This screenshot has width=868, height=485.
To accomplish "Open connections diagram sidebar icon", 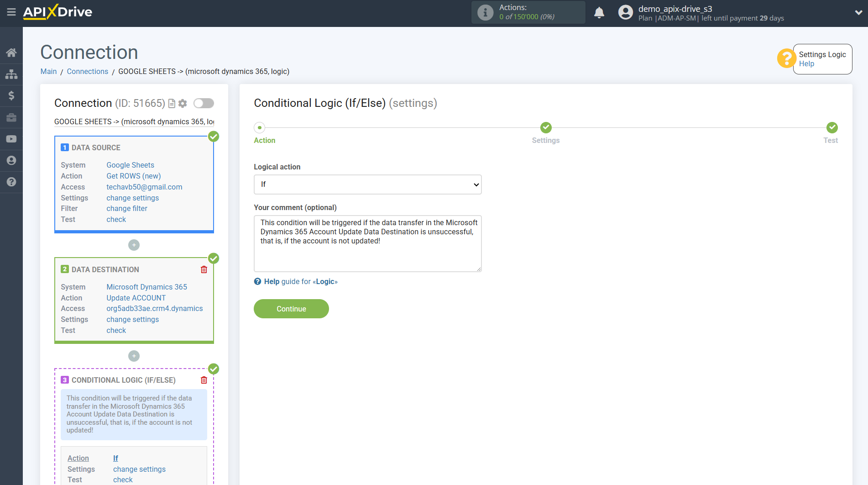I will click(11, 74).
